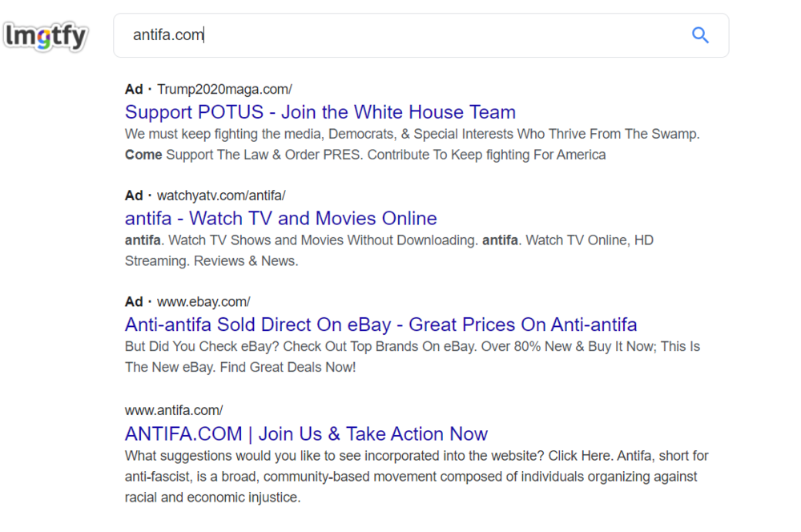Viewport: 801px width, 532px height.
Task: Open "antifa - Watch TV and Movies Online"
Action: click(x=280, y=219)
